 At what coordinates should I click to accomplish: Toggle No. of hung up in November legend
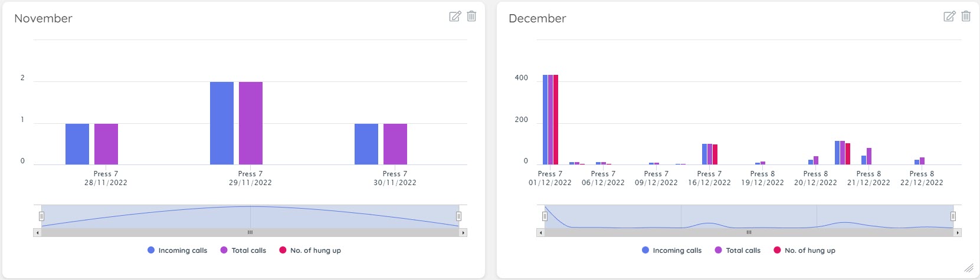click(310, 251)
